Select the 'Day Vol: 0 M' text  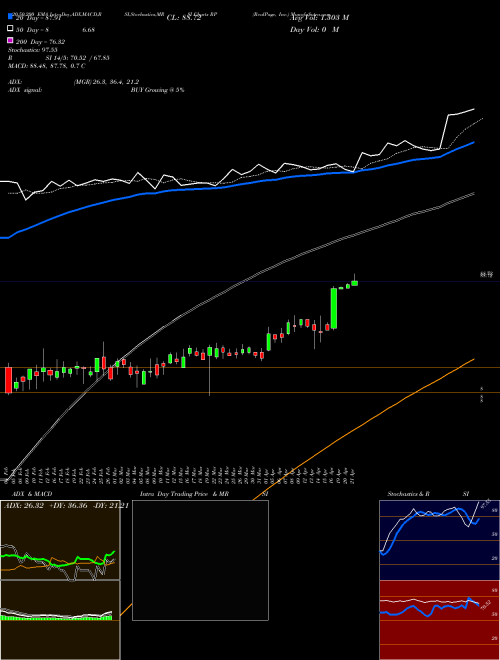314,29
